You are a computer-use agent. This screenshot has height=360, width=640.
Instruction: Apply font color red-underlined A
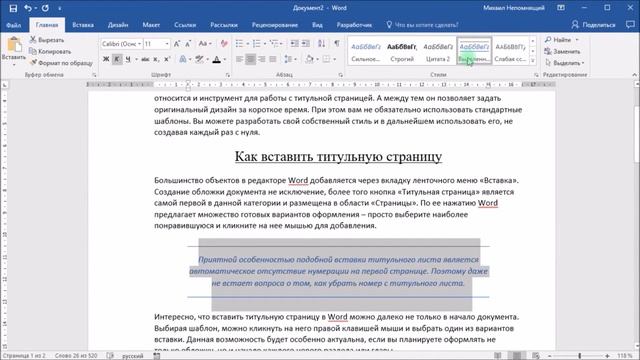217,59
